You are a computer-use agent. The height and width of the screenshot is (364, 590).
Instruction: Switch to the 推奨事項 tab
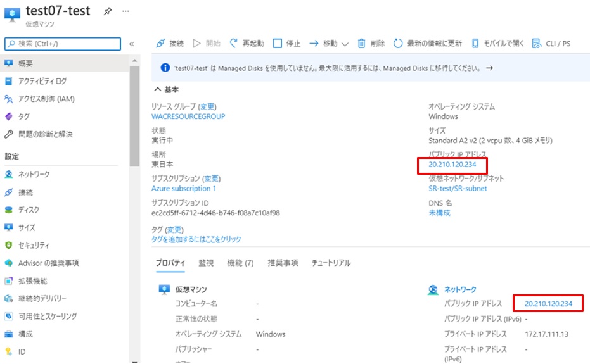pyautogui.click(x=283, y=263)
